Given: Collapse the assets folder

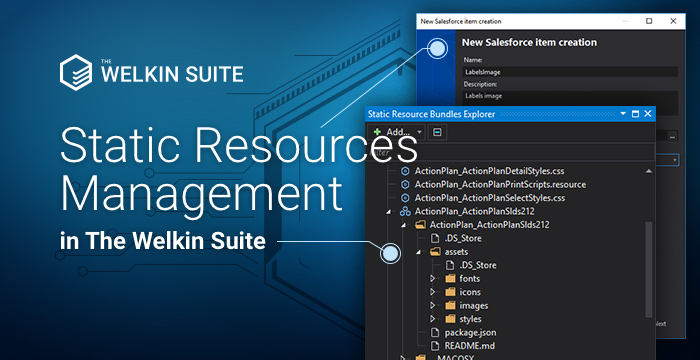Looking at the screenshot, I should [419, 252].
